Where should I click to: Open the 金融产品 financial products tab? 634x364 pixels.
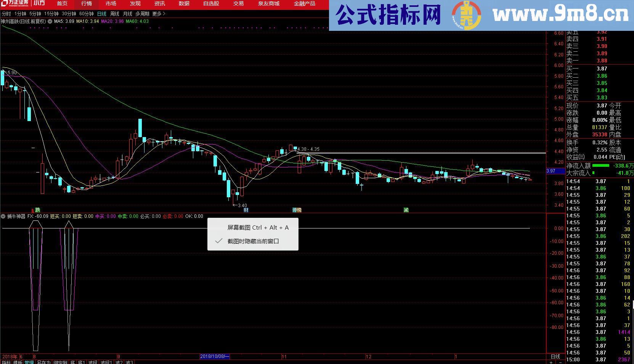point(305,3)
